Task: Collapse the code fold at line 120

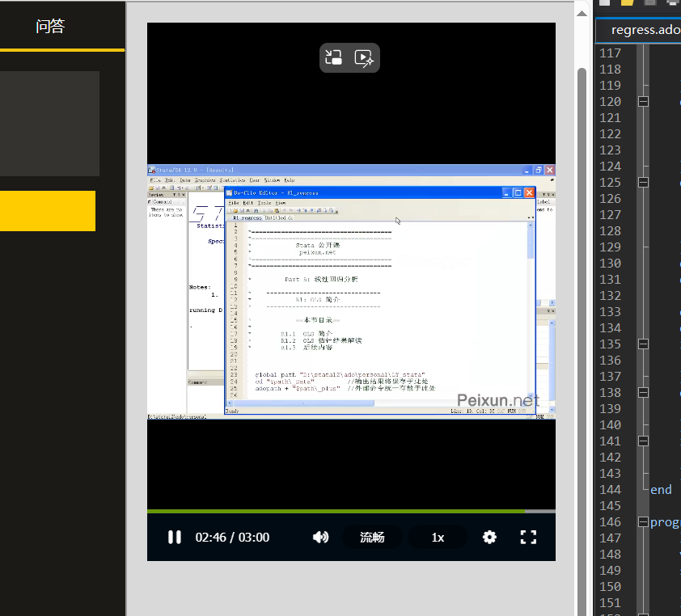Action: (x=643, y=102)
